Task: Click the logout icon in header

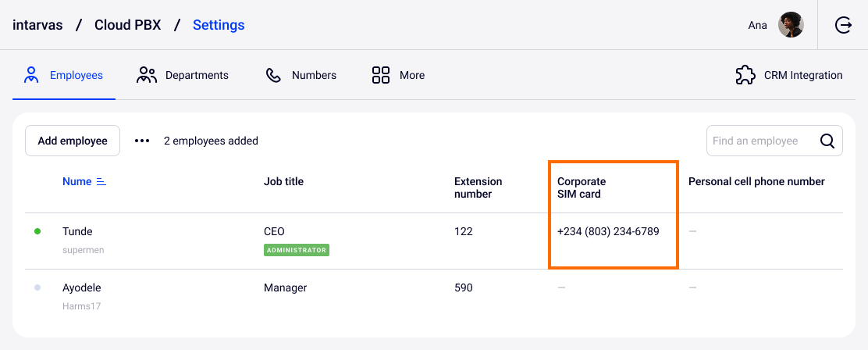Action: click(x=843, y=25)
